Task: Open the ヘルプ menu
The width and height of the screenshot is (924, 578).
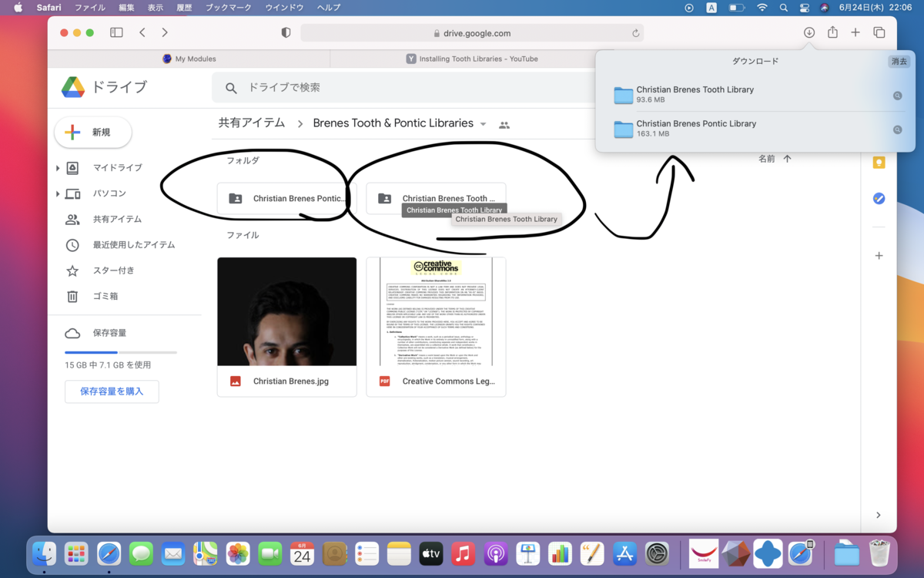Action: point(329,8)
